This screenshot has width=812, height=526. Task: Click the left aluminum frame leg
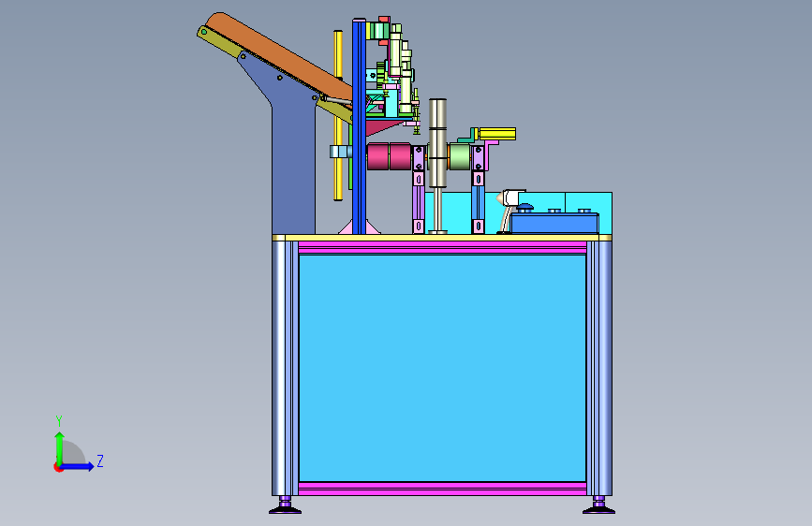(x=285, y=368)
